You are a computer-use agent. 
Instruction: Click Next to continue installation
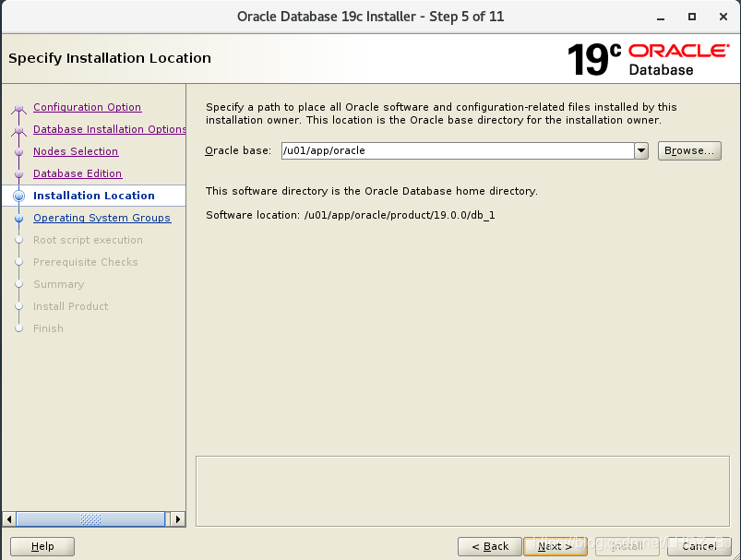[555, 546]
